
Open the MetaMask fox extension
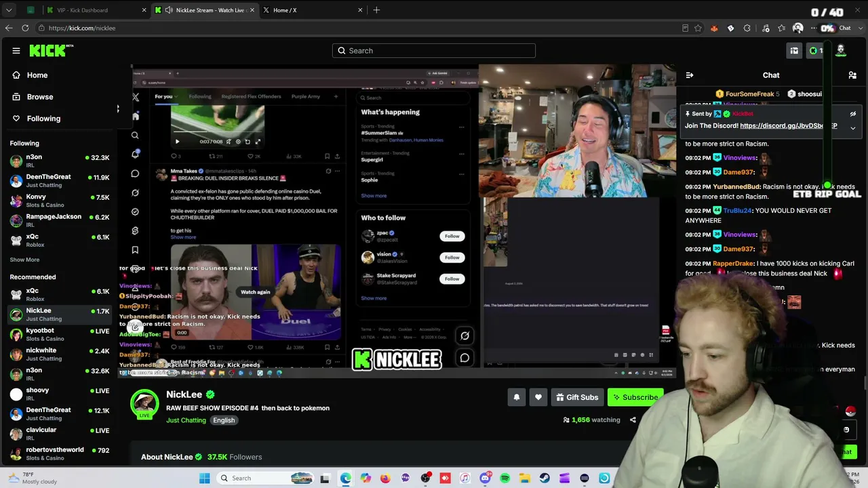point(714,28)
